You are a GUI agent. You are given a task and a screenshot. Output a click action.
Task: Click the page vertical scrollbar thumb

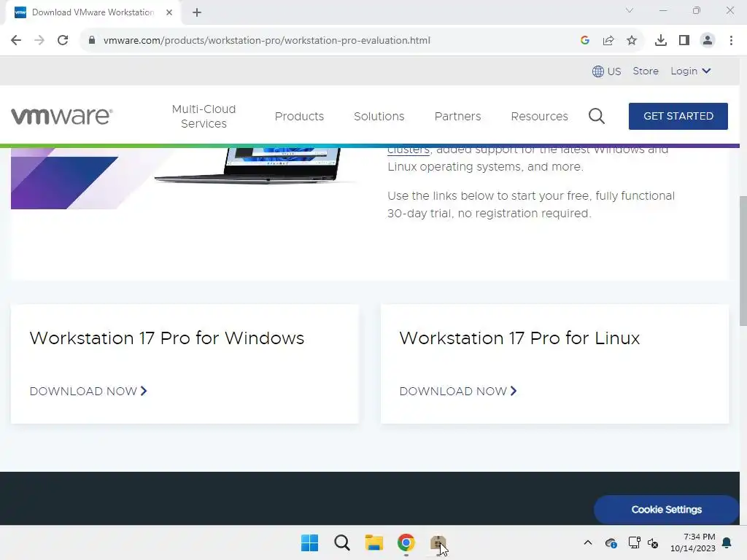click(743, 261)
